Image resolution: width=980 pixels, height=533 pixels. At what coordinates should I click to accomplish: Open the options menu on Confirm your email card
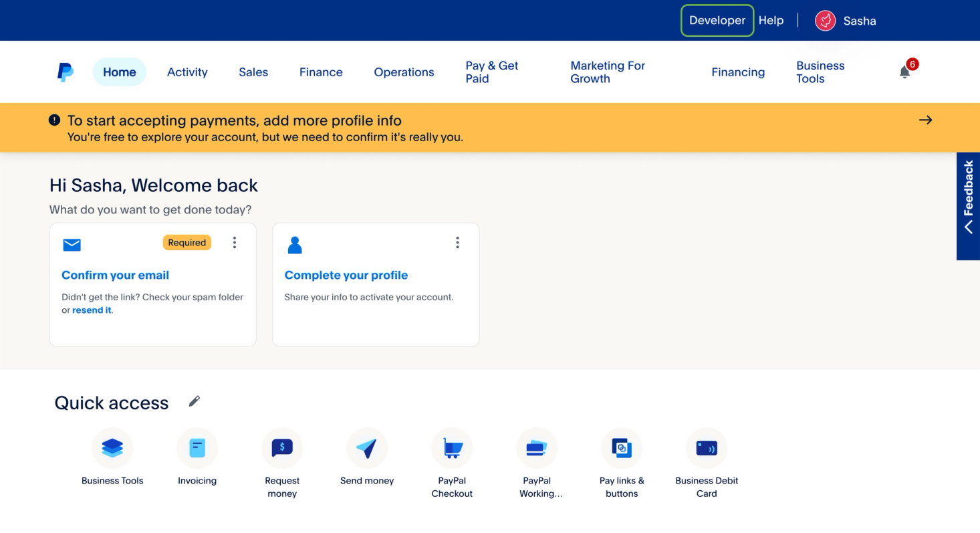click(234, 243)
